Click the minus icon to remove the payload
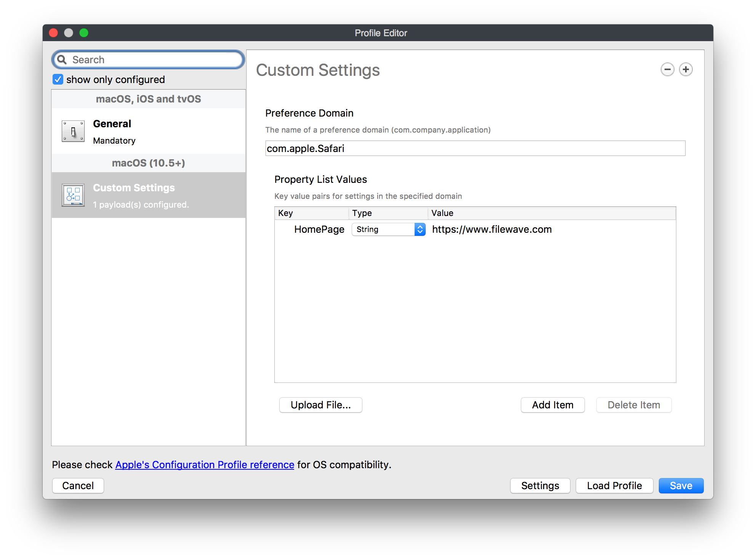The height and width of the screenshot is (560, 756). (667, 70)
